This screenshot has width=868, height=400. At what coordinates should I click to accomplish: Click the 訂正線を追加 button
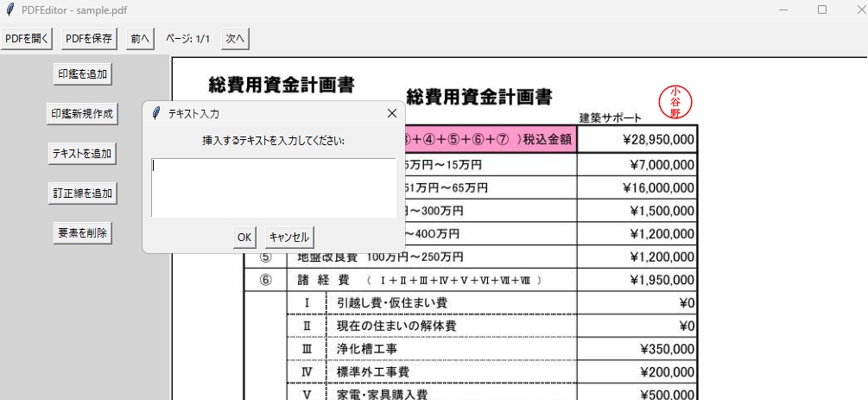coord(83,194)
